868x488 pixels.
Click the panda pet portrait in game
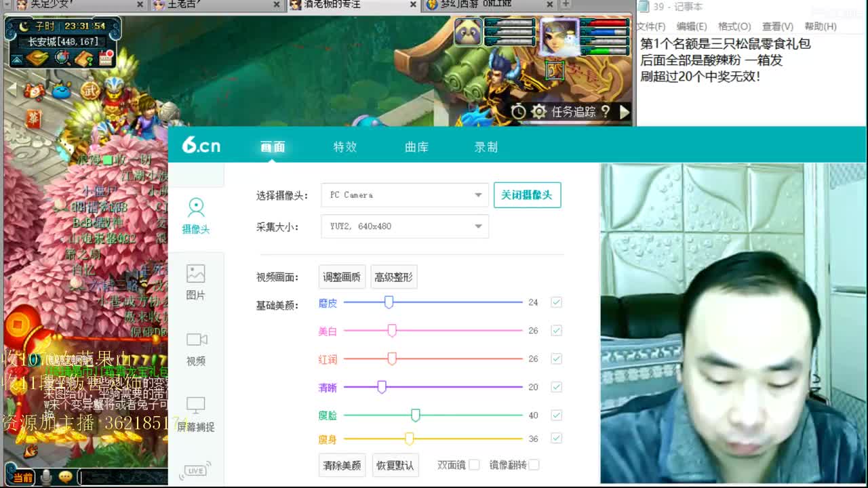coord(468,32)
